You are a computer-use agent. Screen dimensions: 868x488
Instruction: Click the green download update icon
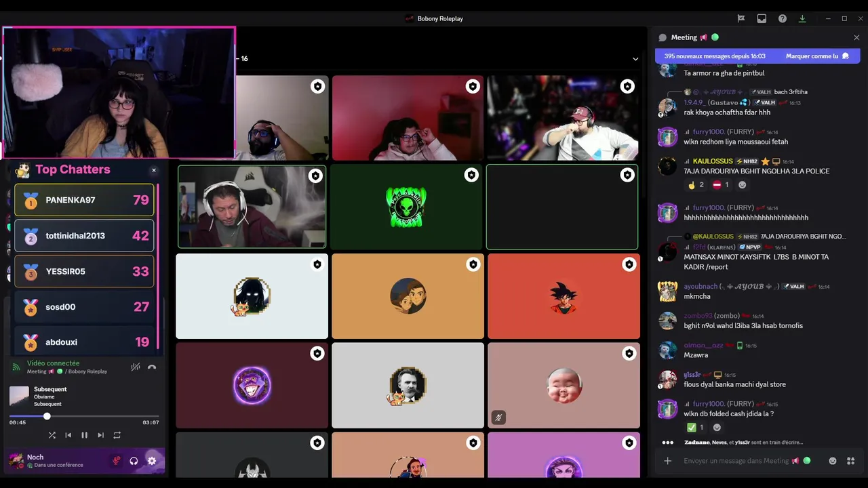[802, 18]
